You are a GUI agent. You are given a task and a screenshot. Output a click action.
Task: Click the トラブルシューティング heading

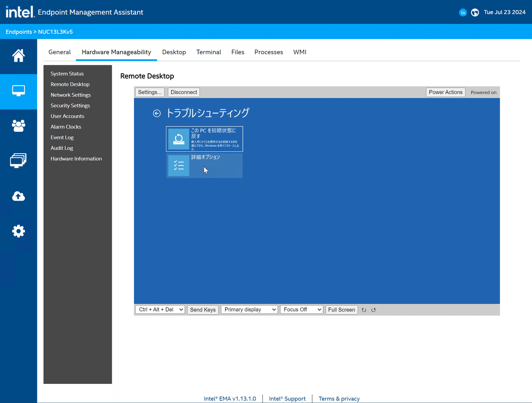pos(207,113)
